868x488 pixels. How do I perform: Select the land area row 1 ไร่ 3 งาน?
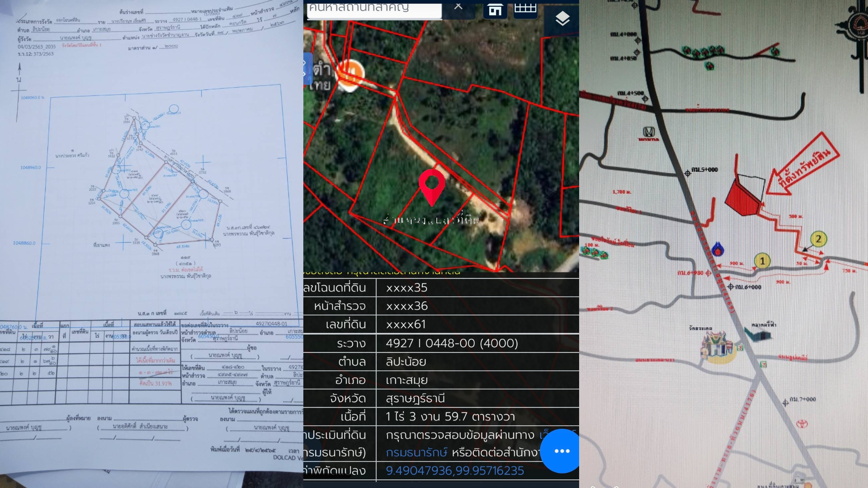(x=450, y=416)
